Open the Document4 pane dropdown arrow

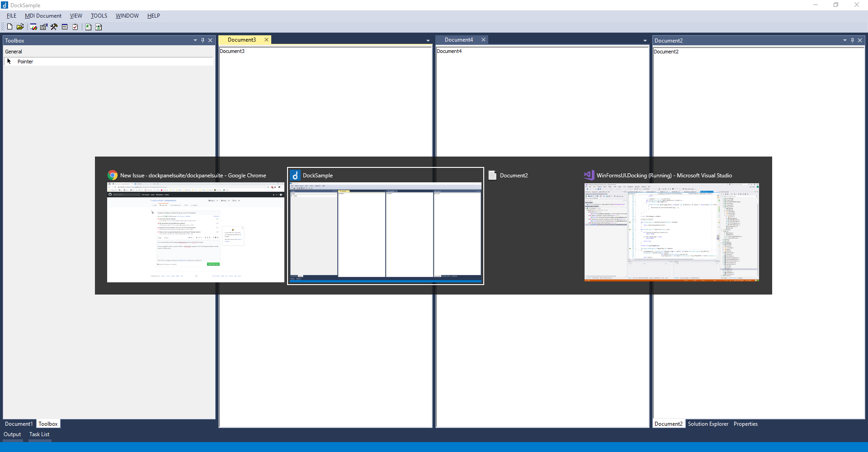click(645, 41)
